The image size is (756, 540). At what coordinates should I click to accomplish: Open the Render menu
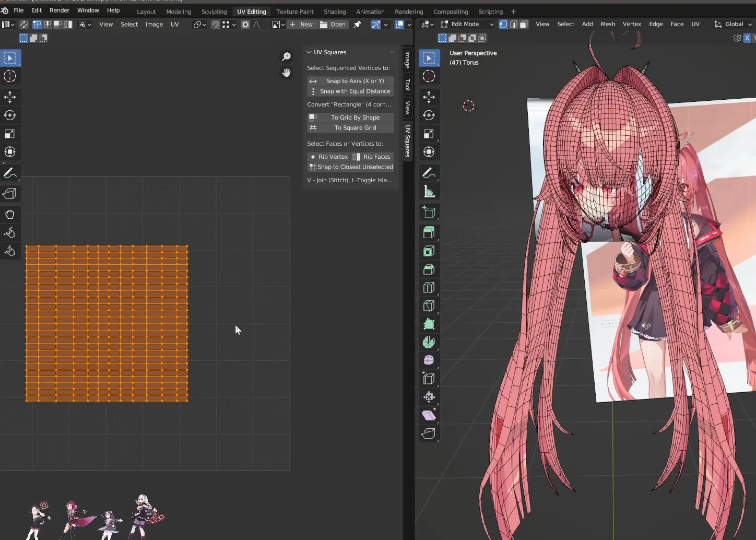click(60, 10)
